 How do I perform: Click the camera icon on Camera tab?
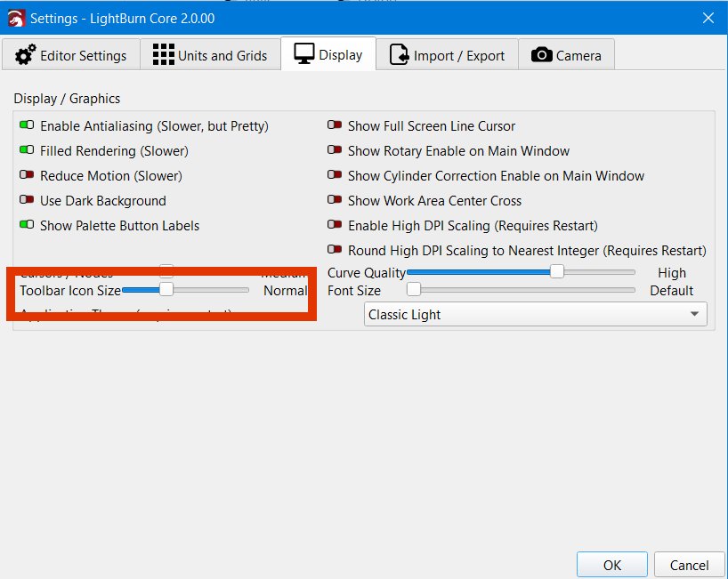[540, 55]
